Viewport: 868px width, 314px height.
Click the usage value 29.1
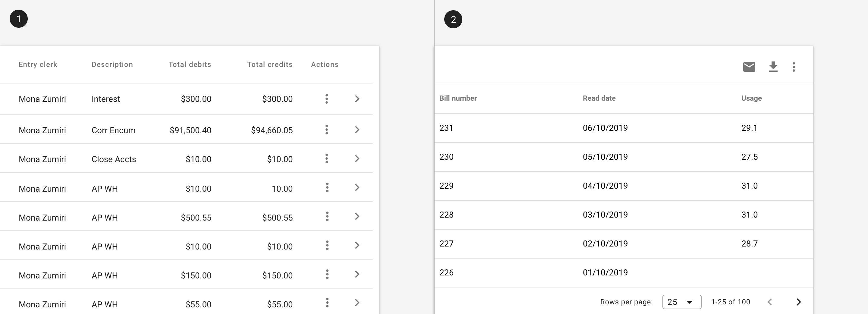pyautogui.click(x=749, y=128)
